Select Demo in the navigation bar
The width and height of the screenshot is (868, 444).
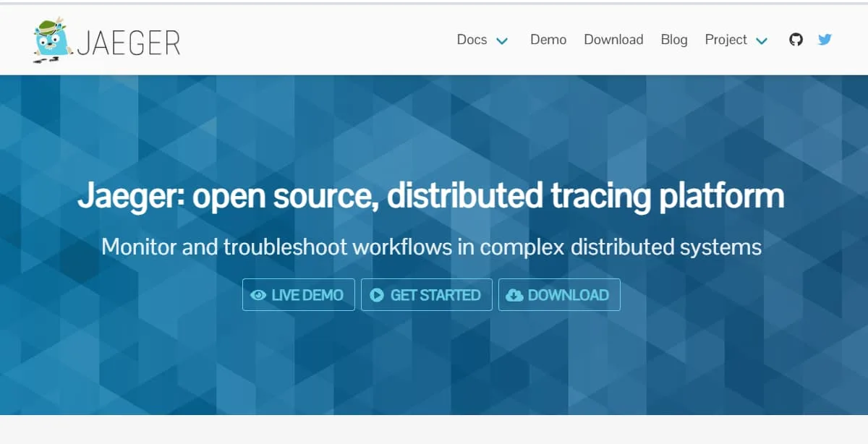(548, 40)
